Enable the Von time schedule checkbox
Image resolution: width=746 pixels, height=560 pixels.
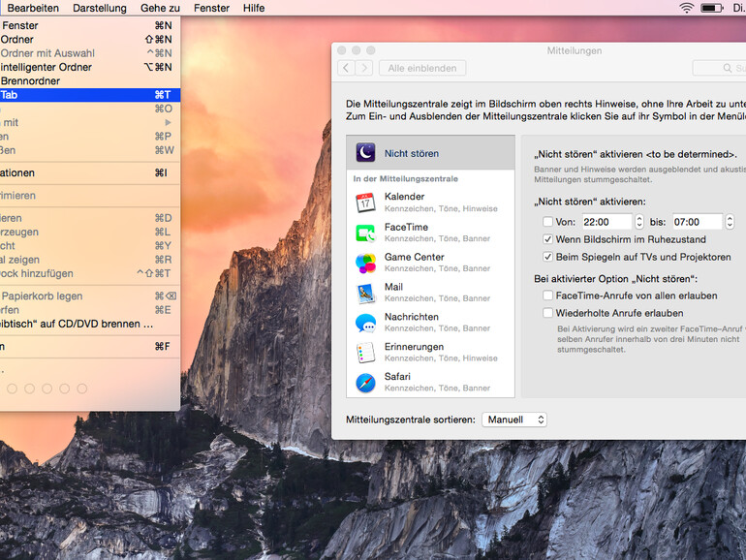[548, 222]
